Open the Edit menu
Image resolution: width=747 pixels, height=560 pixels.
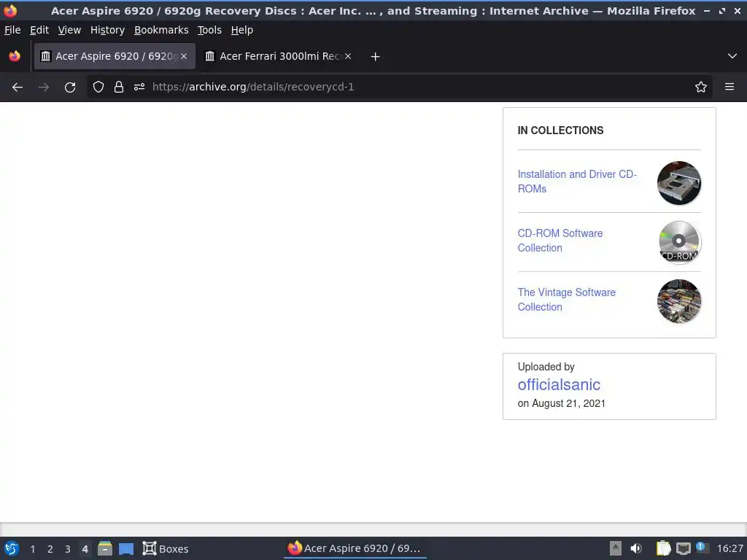pos(39,30)
